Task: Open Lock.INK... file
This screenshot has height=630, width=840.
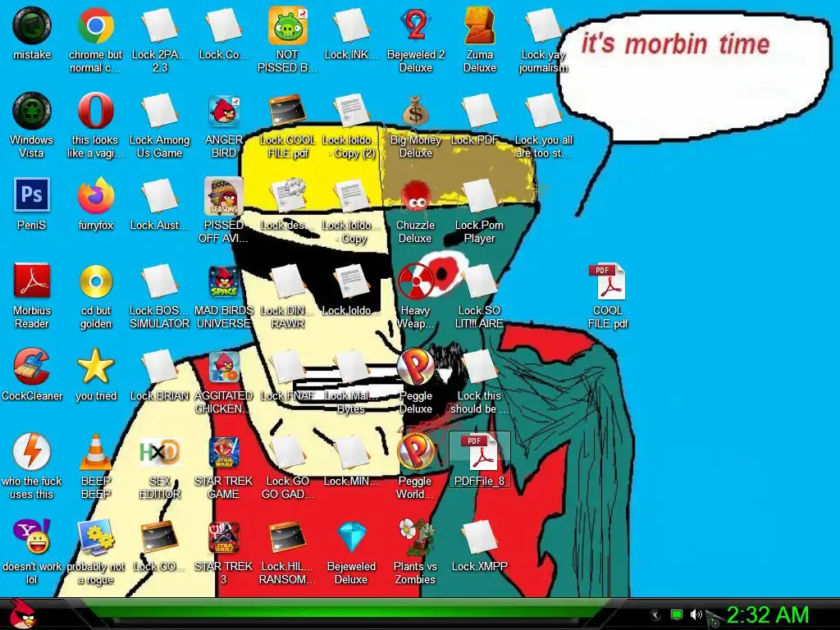Action: click(x=352, y=25)
